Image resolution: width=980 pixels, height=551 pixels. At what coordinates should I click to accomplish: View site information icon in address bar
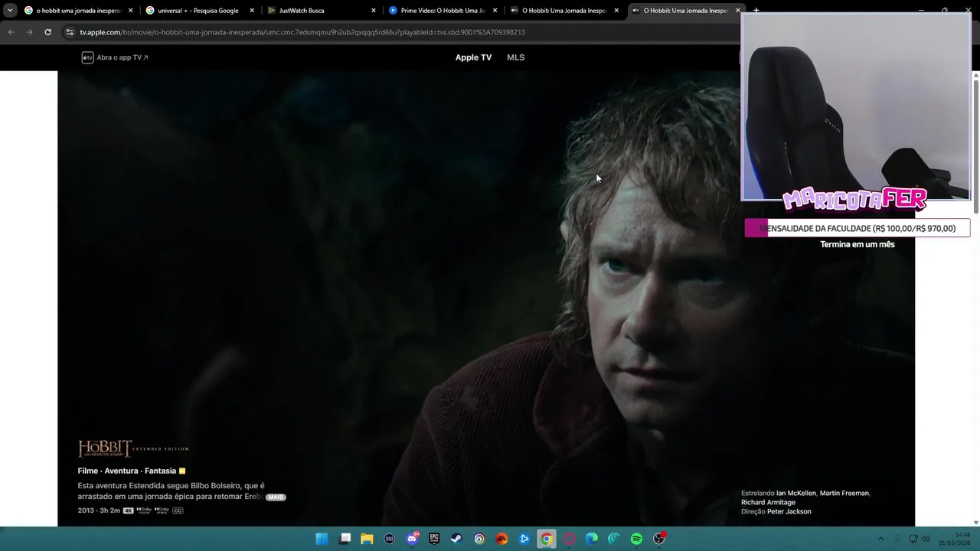pyautogui.click(x=70, y=32)
